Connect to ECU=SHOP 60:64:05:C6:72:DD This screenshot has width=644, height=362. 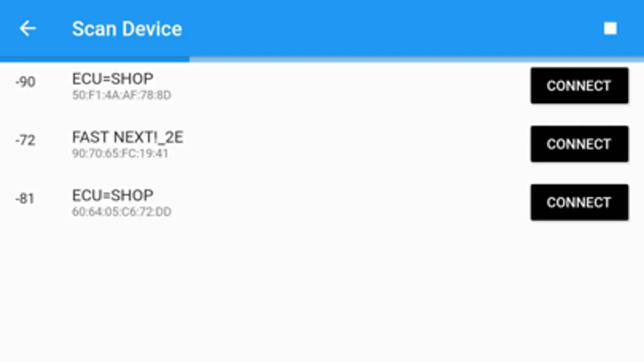click(579, 202)
